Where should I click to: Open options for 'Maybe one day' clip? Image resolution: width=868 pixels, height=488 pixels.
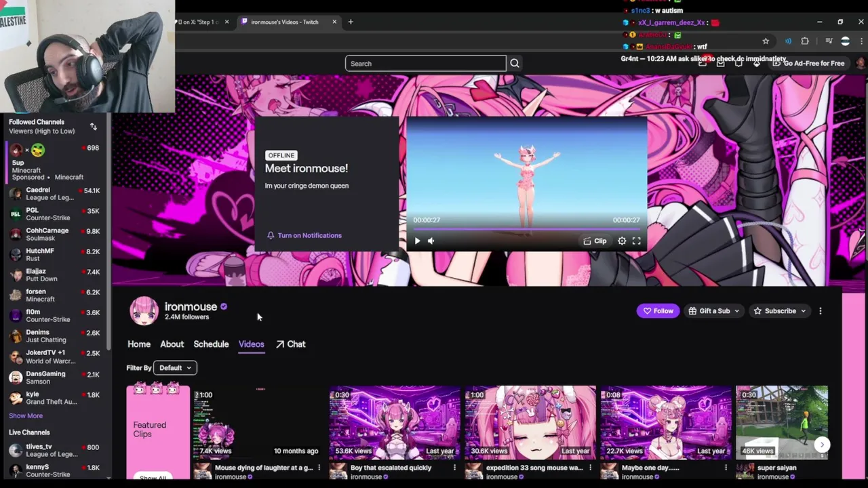726,468
